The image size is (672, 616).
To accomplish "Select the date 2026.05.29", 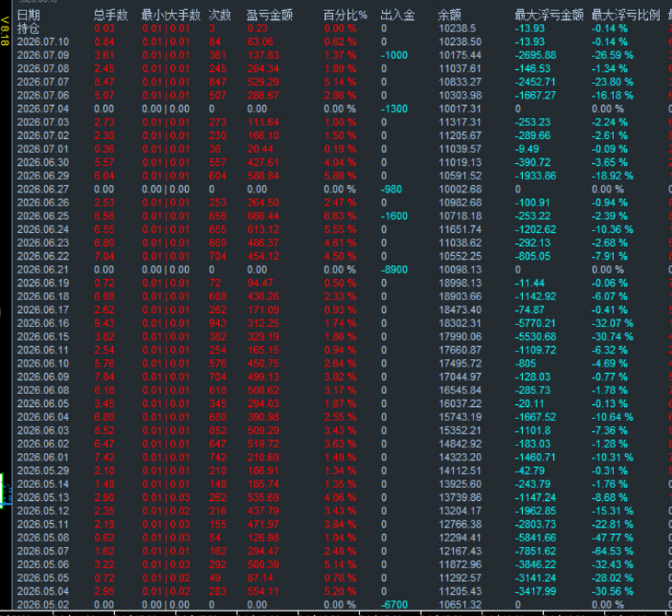I will (43, 471).
